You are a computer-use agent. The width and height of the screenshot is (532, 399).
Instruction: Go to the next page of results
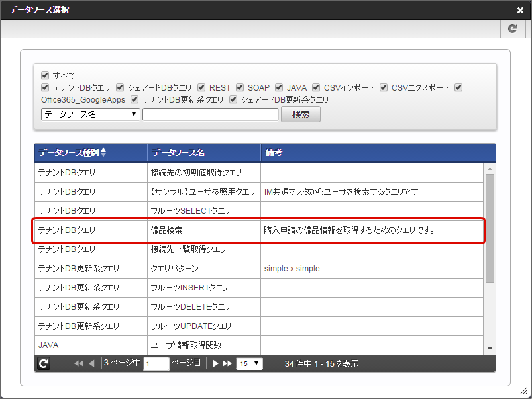coord(215,363)
